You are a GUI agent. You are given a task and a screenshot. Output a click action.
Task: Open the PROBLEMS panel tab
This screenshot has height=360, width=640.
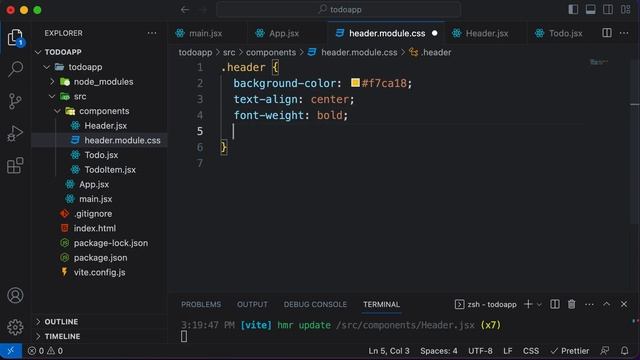click(x=201, y=304)
